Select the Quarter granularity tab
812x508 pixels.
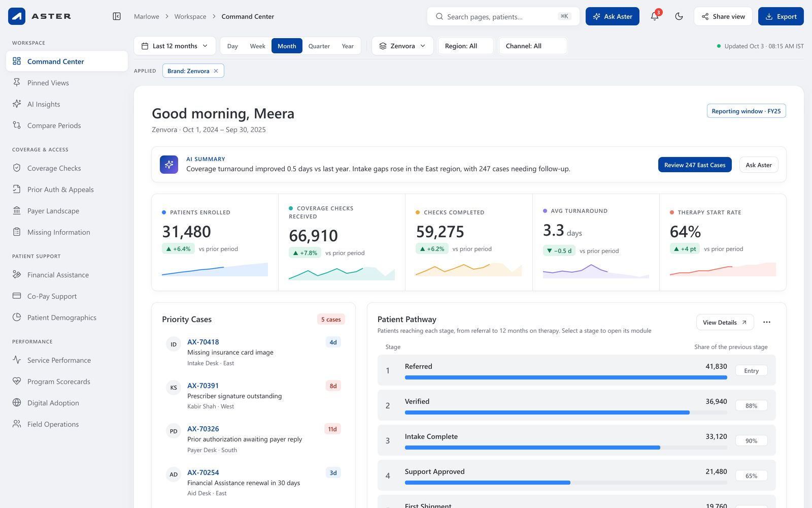(319, 46)
